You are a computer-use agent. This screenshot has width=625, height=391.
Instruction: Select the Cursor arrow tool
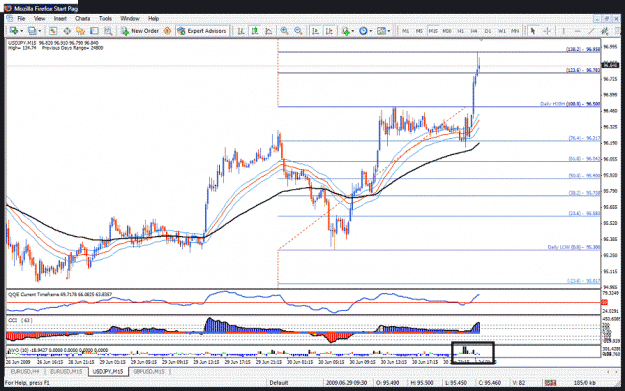(533, 31)
